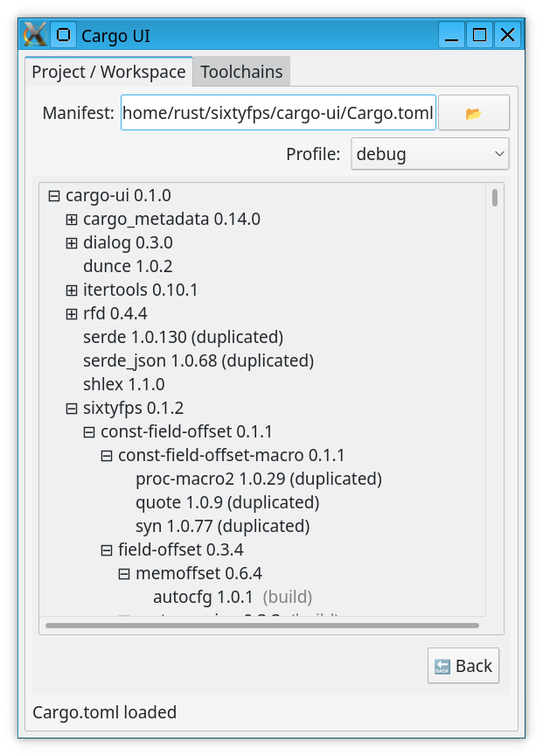Collapse the cargo-ui 0.1.0 root node
Viewport: 543px width, 756px height.
[x=54, y=195]
